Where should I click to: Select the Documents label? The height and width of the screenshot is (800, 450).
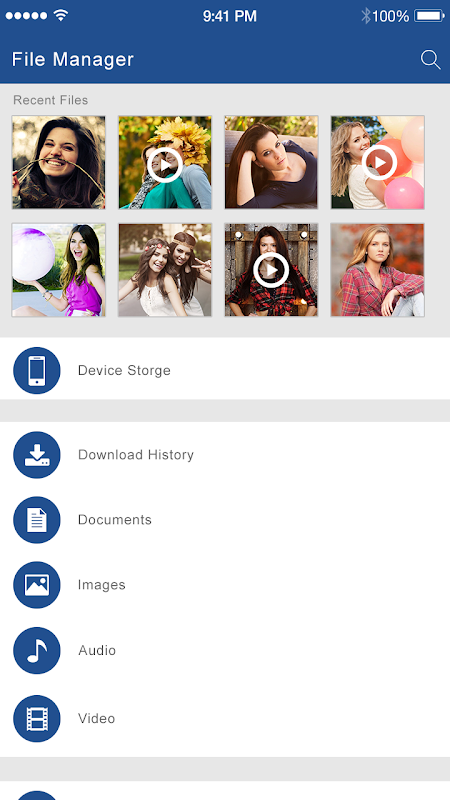tap(115, 520)
